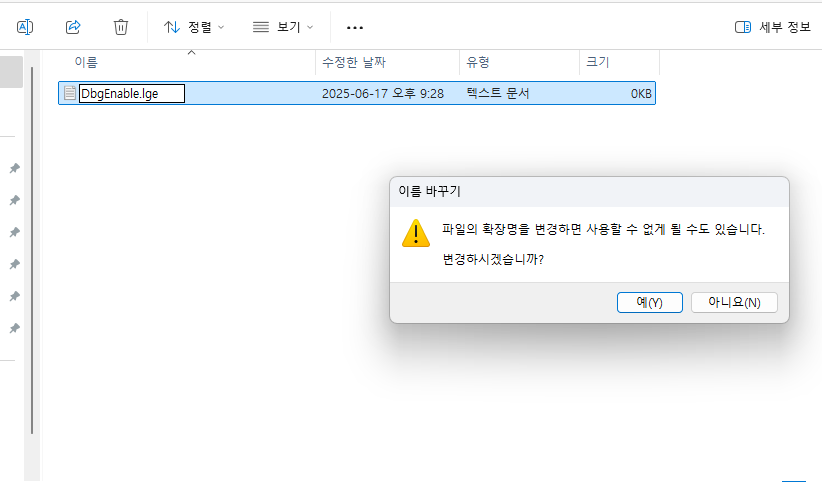Open the 보기 view dropdown
The width and height of the screenshot is (822, 482).
point(283,27)
